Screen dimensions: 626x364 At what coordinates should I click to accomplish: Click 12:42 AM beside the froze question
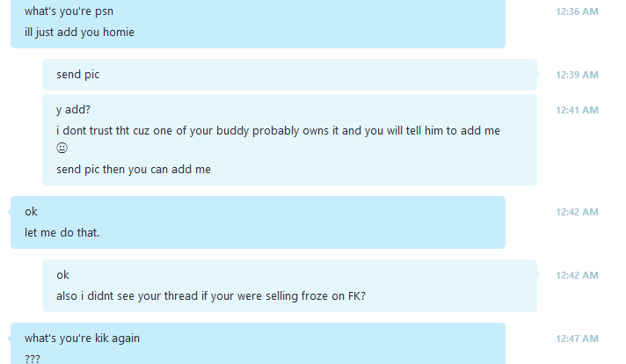577,275
